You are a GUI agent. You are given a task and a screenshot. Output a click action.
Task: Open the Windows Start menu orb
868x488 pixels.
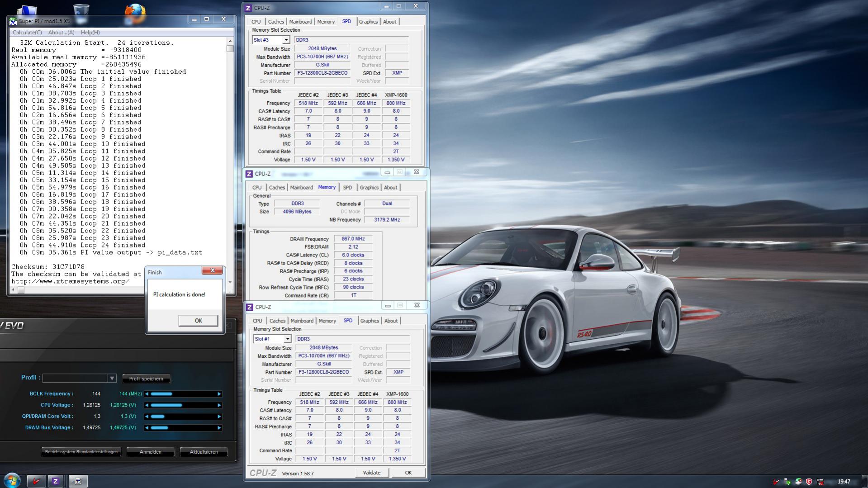12,480
